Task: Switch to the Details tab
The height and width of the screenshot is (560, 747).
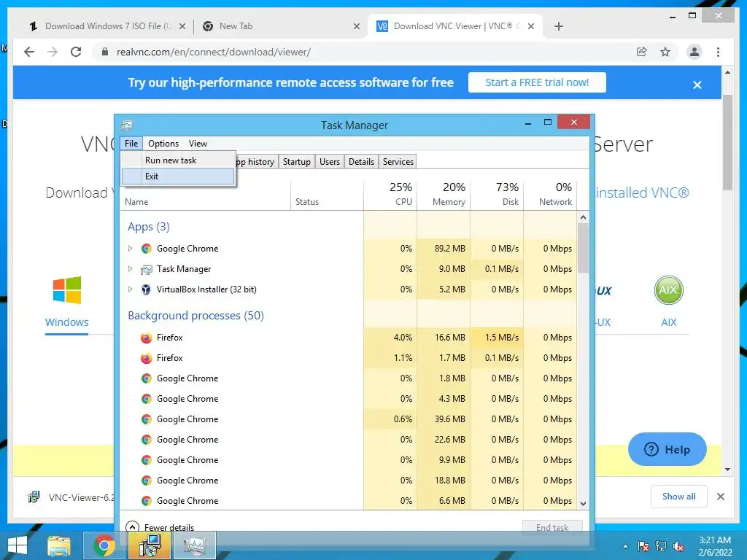Action: pyautogui.click(x=362, y=162)
